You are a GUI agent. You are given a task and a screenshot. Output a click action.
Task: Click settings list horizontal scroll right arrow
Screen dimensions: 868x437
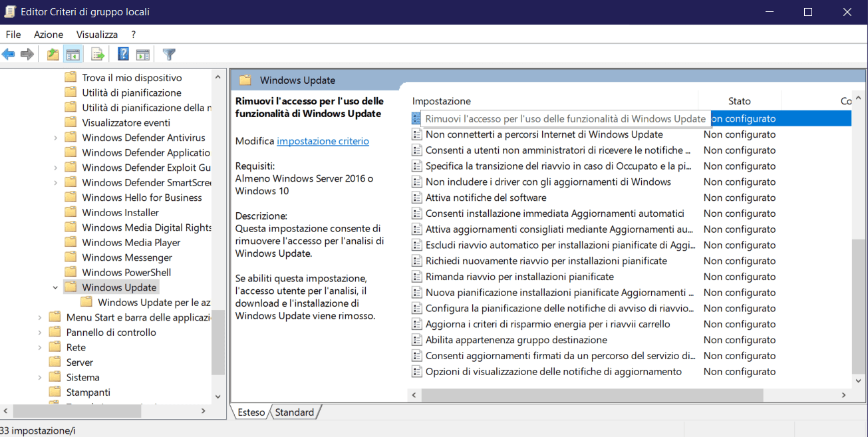(x=844, y=395)
